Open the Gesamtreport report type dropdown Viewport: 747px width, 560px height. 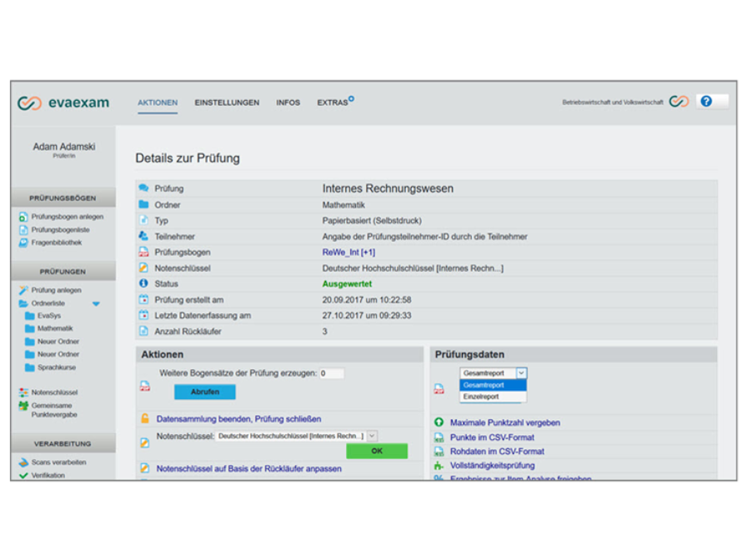521,373
